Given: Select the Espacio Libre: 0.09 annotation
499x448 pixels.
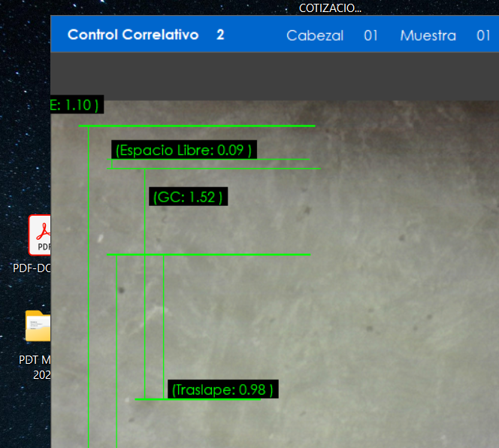Looking at the screenshot, I should 183,150.
